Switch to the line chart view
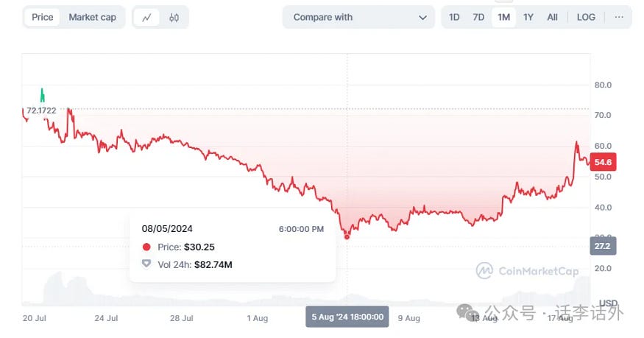The image size is (644, 338). [147, 18]
